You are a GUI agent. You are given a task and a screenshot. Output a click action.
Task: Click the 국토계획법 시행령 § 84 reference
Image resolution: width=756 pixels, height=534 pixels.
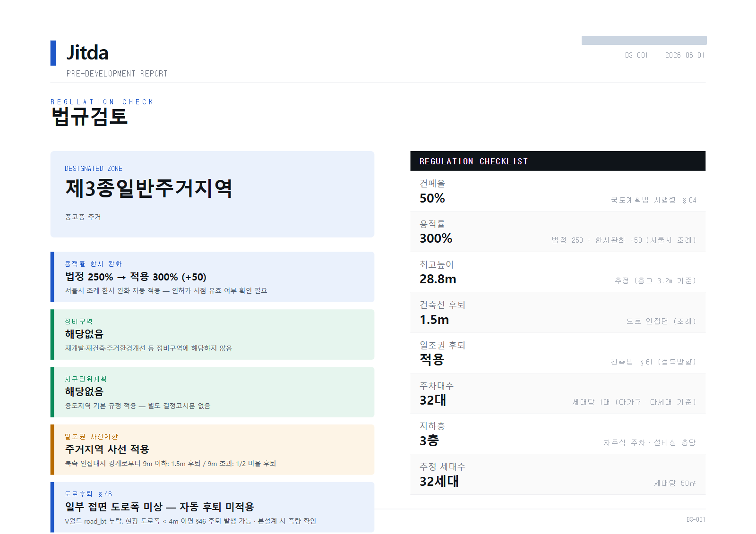coord(653,200)
